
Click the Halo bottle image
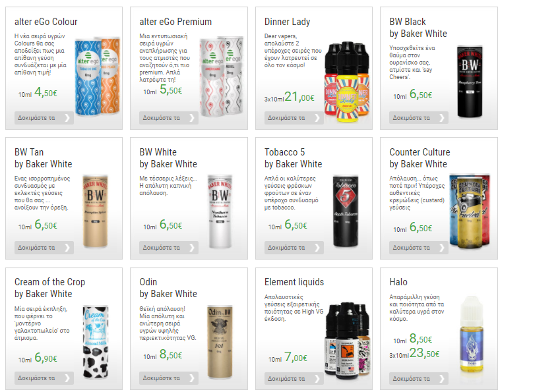(x=472, y=335)
